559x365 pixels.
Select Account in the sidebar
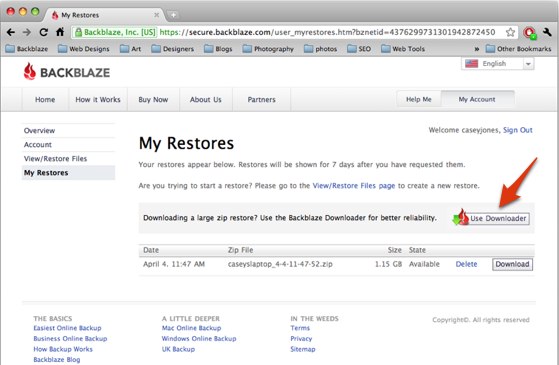click(x=68, y=145)
